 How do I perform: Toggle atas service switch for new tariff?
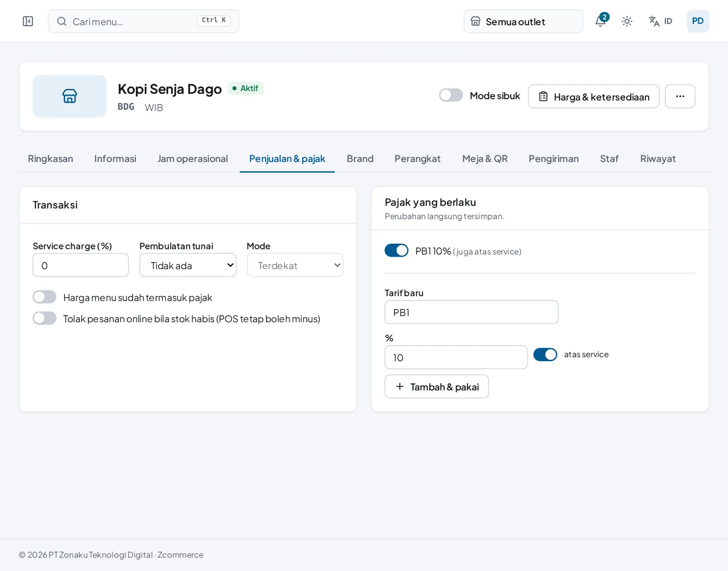click(x=545, y=354)
